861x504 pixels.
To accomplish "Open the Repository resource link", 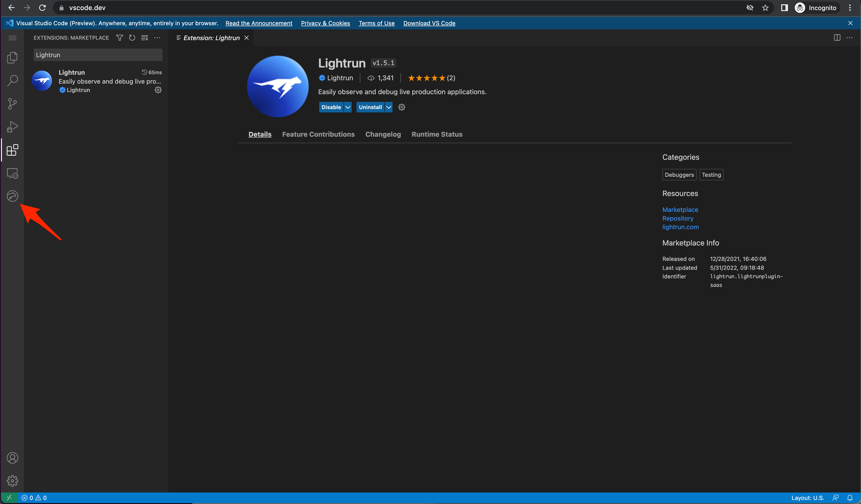I will pos(678,218).
